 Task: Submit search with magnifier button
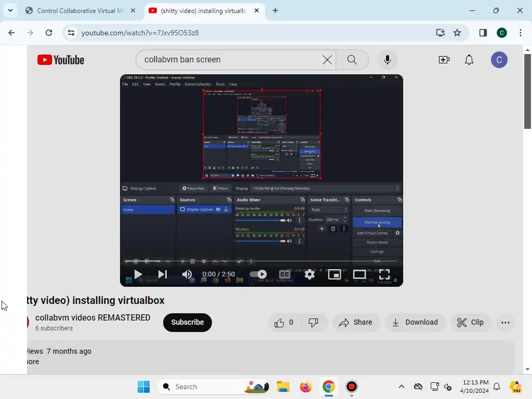coord(352,60)
